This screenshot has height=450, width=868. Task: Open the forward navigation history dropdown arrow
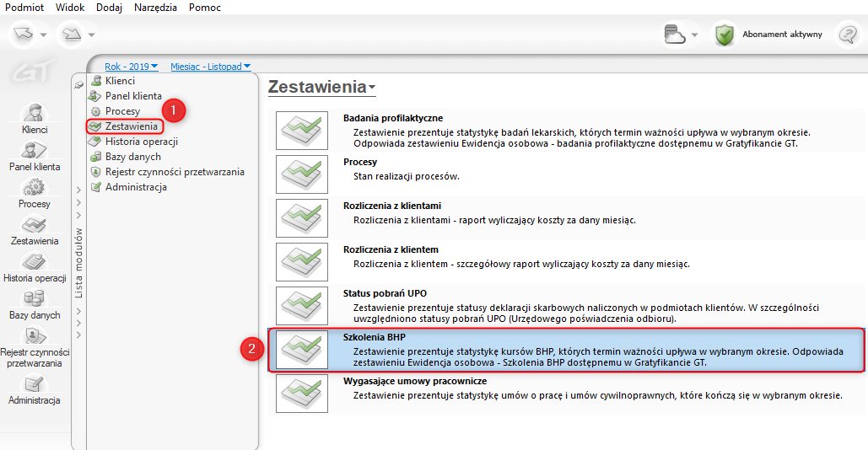coord(91,35)
